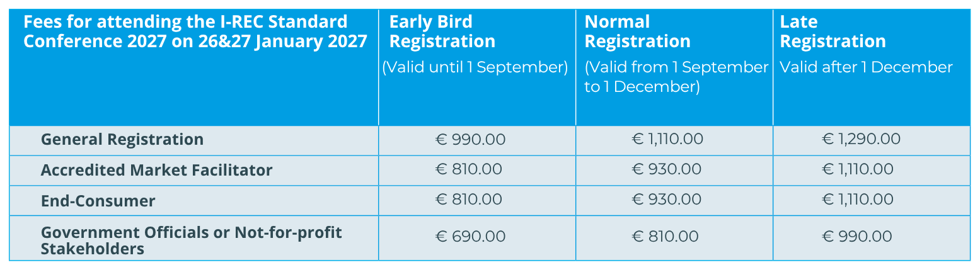Click Accredited Market Facilitator normal price € 930.00
Screen dimensions: 980x270
pos(666,169)
